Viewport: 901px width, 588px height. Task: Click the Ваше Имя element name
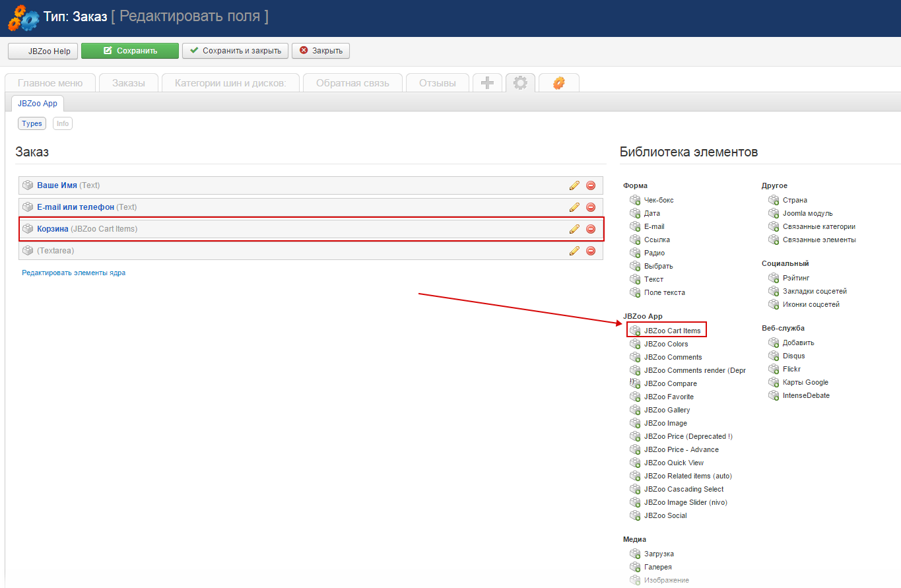click(57, 185)
